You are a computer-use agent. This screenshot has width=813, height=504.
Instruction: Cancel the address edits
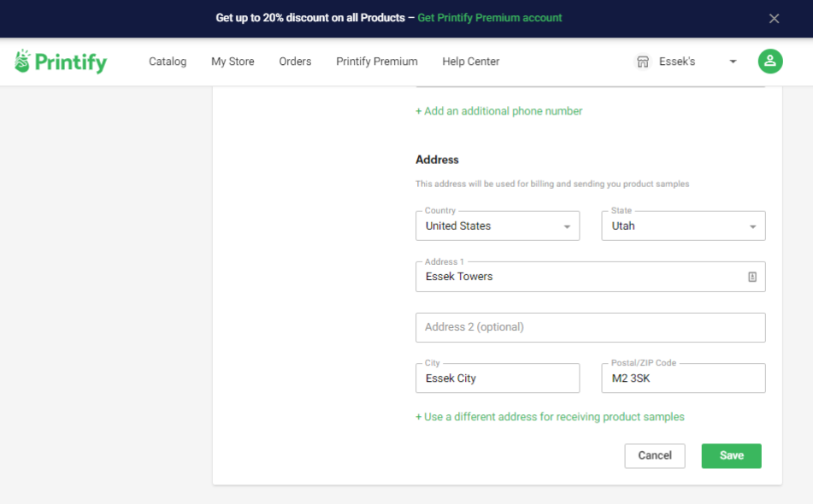tap(654, 456)
